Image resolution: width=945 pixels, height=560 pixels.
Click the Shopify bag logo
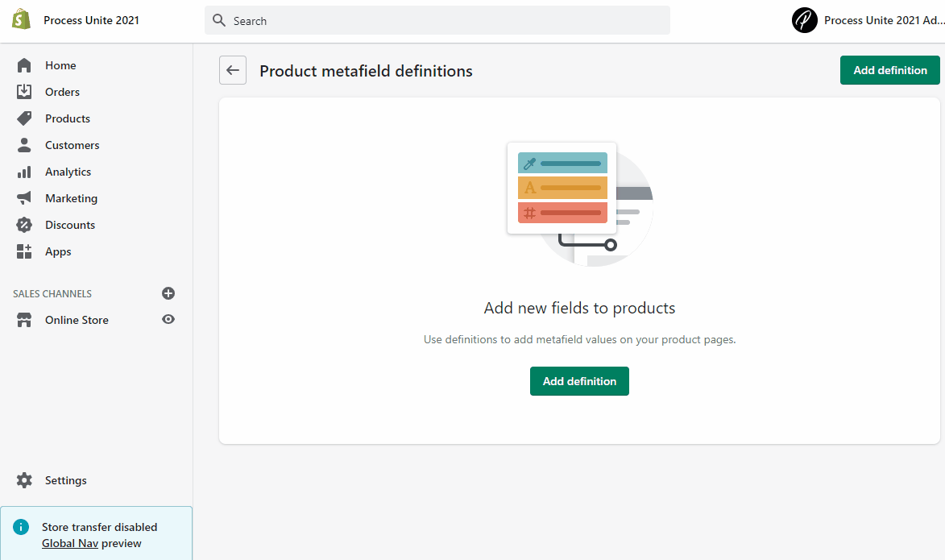click(x=21, y=20)
